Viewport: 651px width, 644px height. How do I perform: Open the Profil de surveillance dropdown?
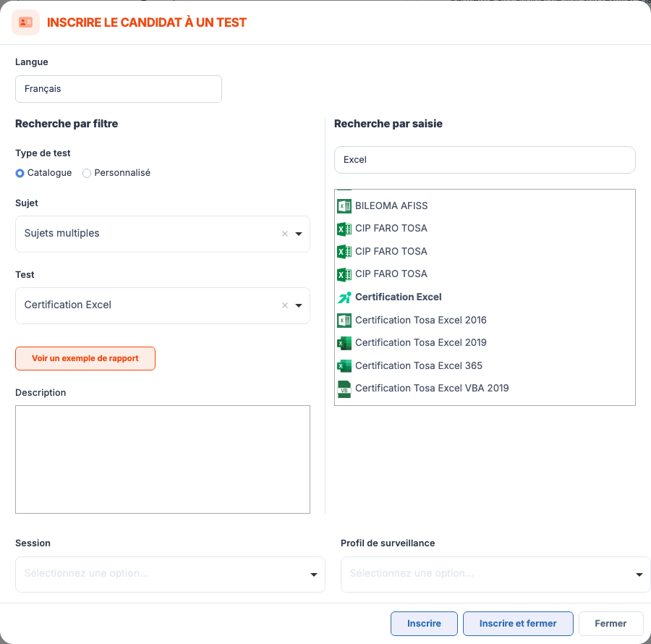495,575
